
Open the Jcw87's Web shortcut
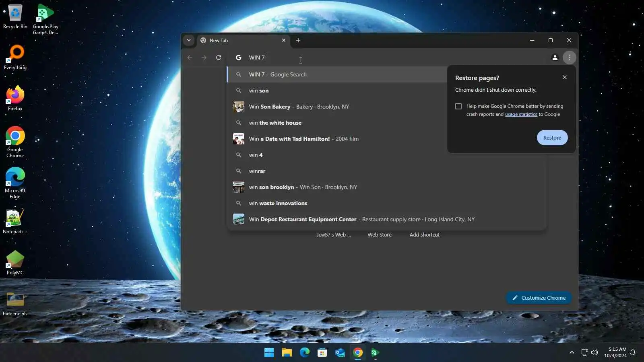coord(334,234)
